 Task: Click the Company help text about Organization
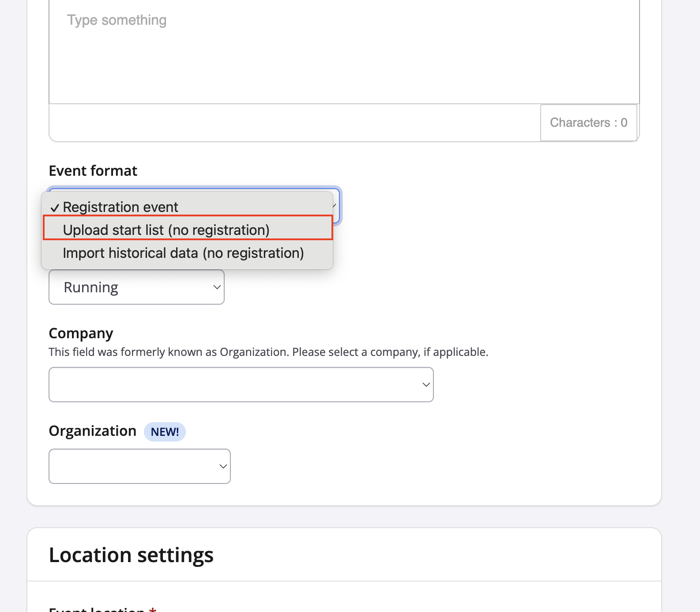(x=268, y=352)
